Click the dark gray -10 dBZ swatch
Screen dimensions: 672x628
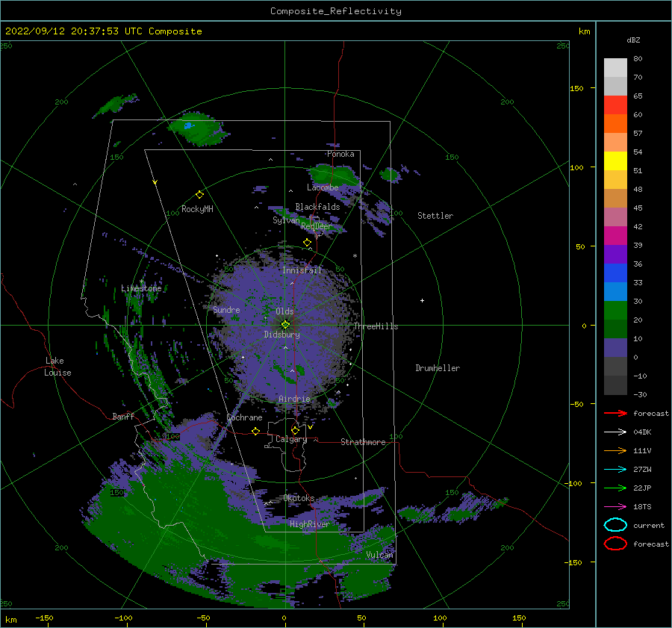[x=615, y=385]
